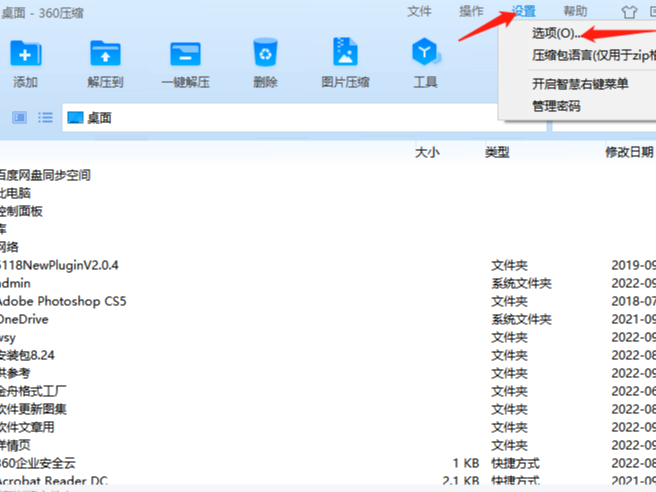Open the 设置 menu
The image size is (656, 492).
(523, 11)
